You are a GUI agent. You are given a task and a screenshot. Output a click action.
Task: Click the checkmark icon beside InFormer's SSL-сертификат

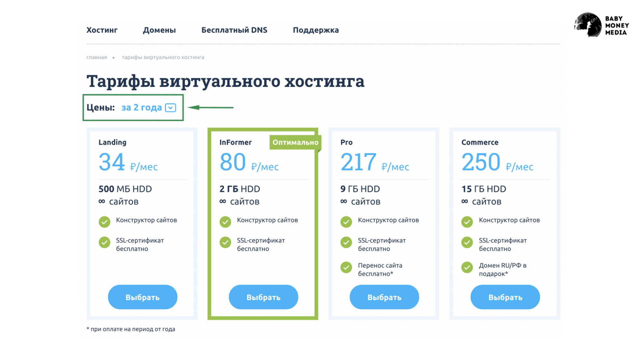225,242
